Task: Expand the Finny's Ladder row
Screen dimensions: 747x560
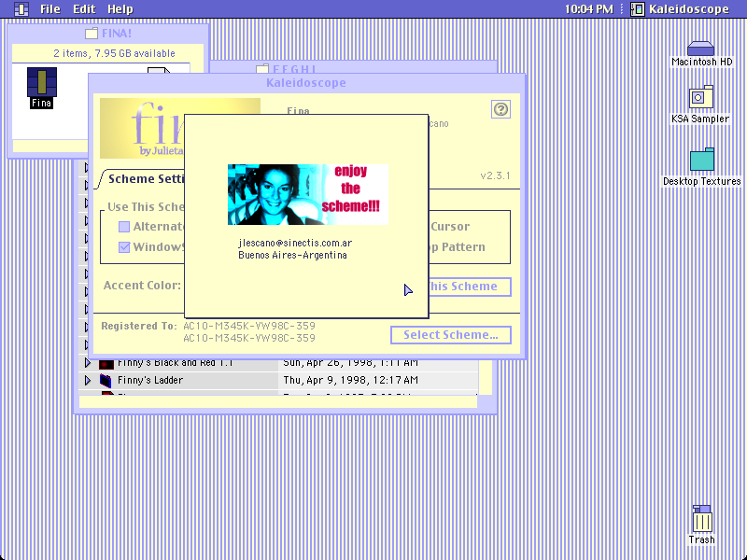Action: tap(88, 380)
